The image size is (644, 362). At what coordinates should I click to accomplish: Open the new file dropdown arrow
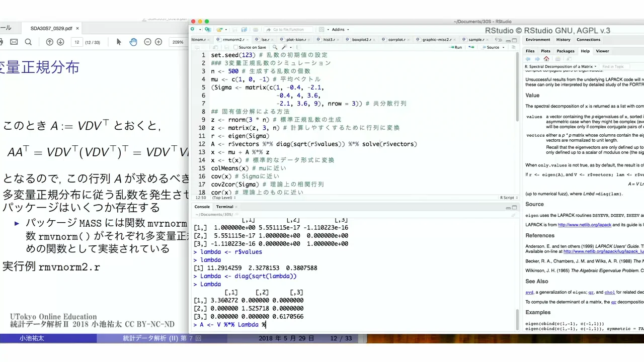200,30
